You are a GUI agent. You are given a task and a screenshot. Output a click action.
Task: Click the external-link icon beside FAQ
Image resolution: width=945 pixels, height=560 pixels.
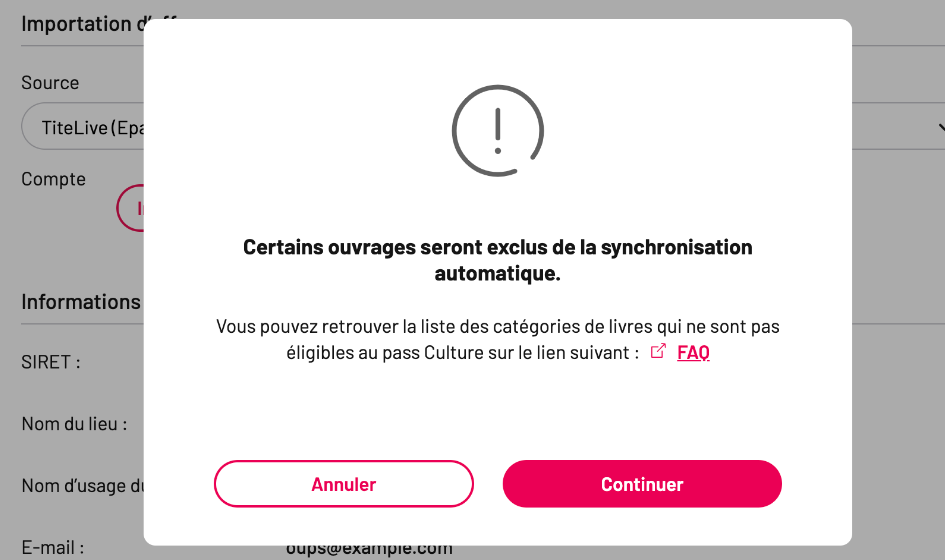click(x=658, y=351)
